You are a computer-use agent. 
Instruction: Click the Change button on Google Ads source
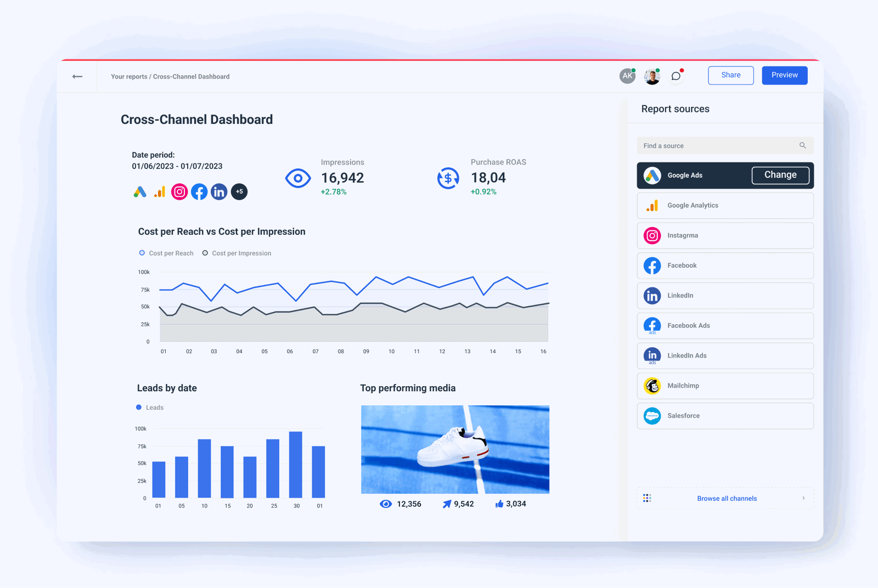click(x=780, y=175)
